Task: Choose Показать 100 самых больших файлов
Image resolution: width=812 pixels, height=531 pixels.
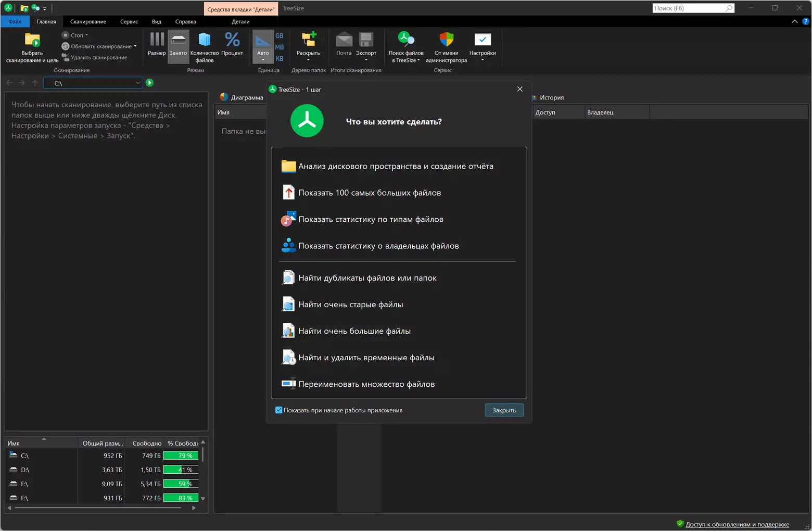Action: (x=369, y=193)
